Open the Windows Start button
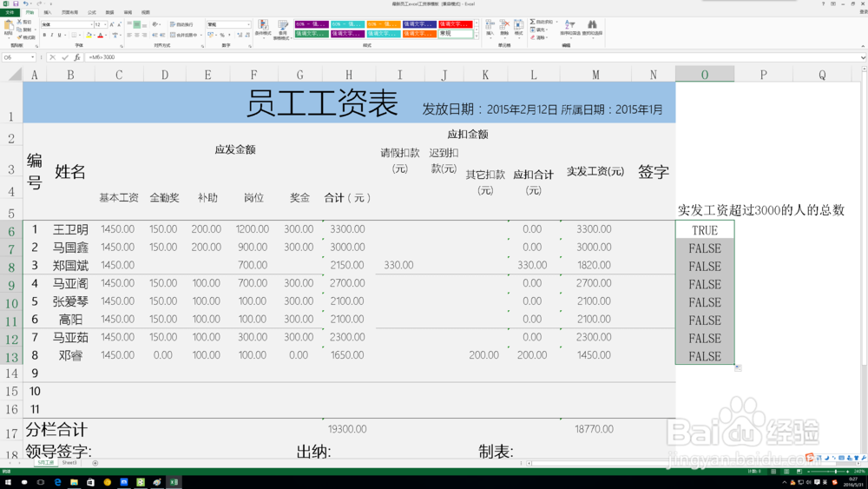 click(8, 482)
